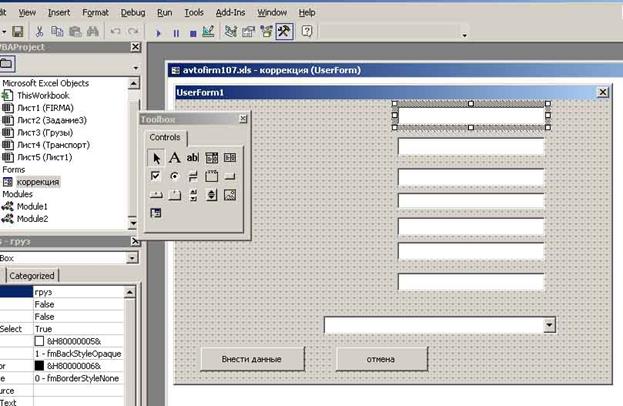The height and width of the screenshot is (406, 623).
Task: Click the 1 - fmBackStyleOpaque property value
Action: pos(78,354)
